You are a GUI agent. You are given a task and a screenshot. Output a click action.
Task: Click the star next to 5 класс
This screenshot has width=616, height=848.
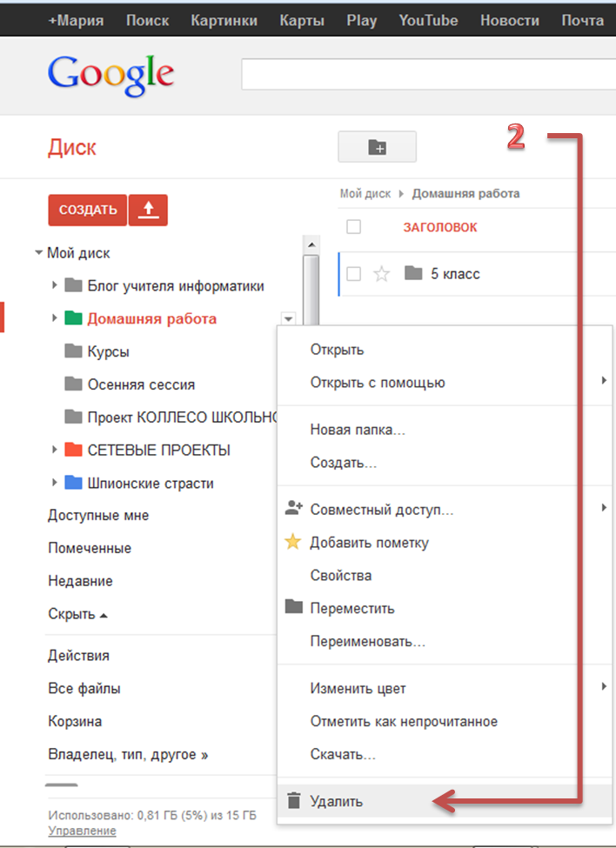(381, 274)
